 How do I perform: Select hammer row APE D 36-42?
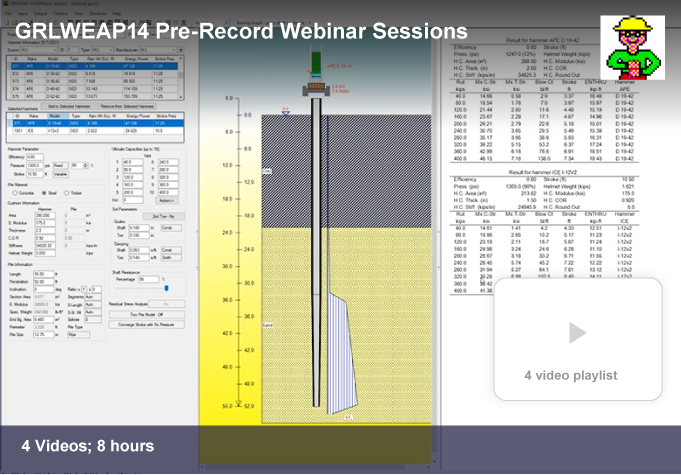(93, 81)
